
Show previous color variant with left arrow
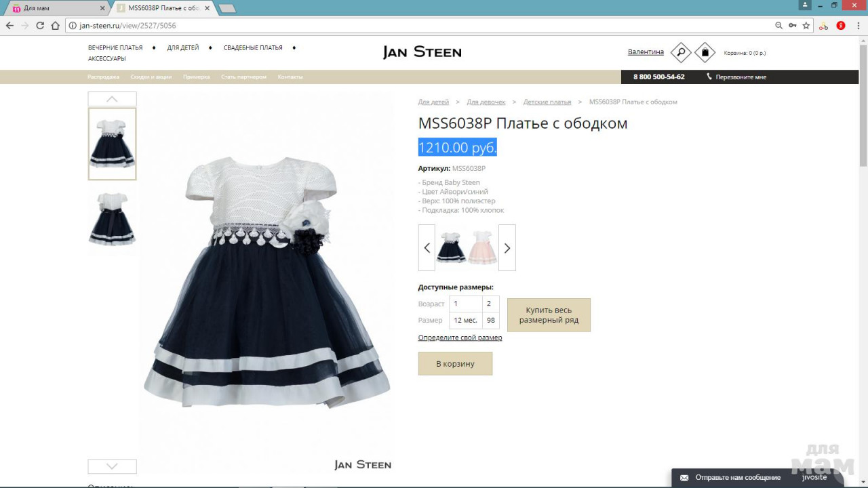pyautogui.click(x=427, y=248)
